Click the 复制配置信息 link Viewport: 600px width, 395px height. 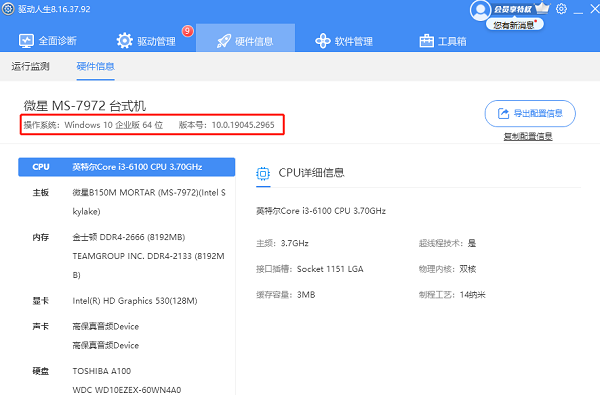click(528, 136)
